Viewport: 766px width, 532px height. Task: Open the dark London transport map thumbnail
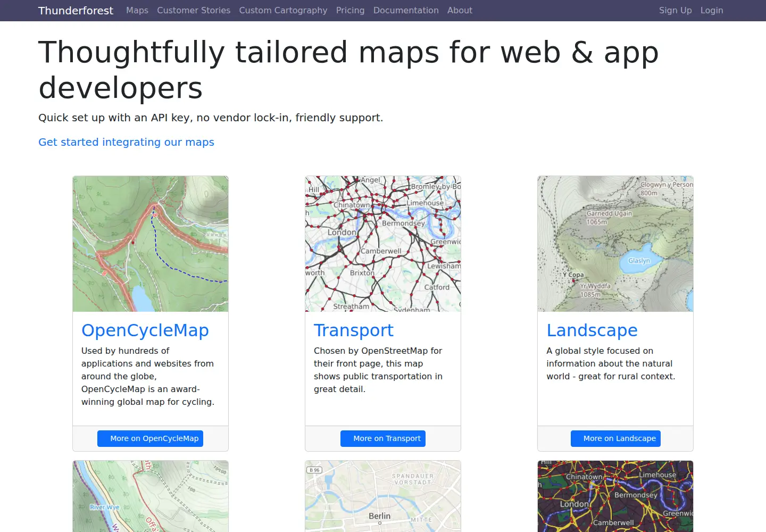pos(615,496)
